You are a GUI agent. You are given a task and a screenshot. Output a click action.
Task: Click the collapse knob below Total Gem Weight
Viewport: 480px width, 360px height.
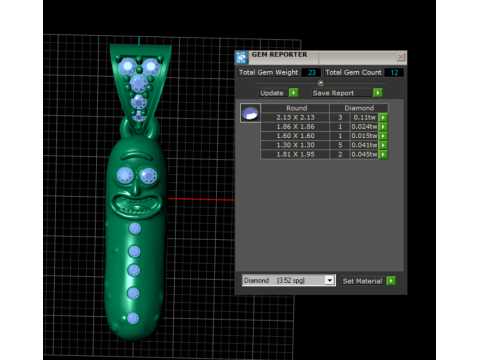[321, 82]
